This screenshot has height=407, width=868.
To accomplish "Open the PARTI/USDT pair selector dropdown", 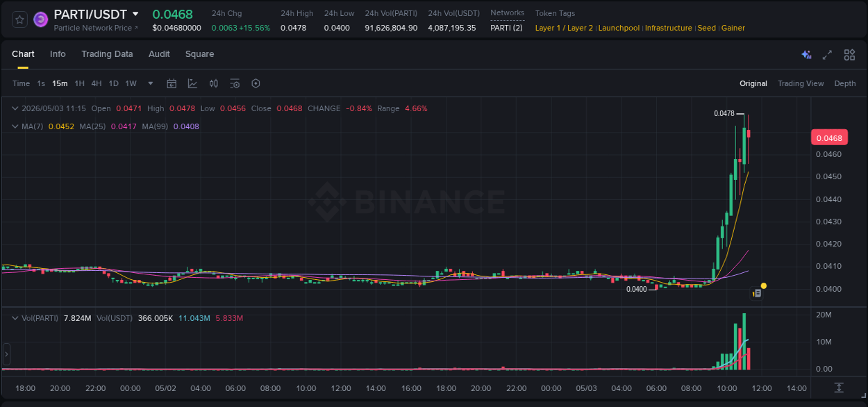I will 135,14.
